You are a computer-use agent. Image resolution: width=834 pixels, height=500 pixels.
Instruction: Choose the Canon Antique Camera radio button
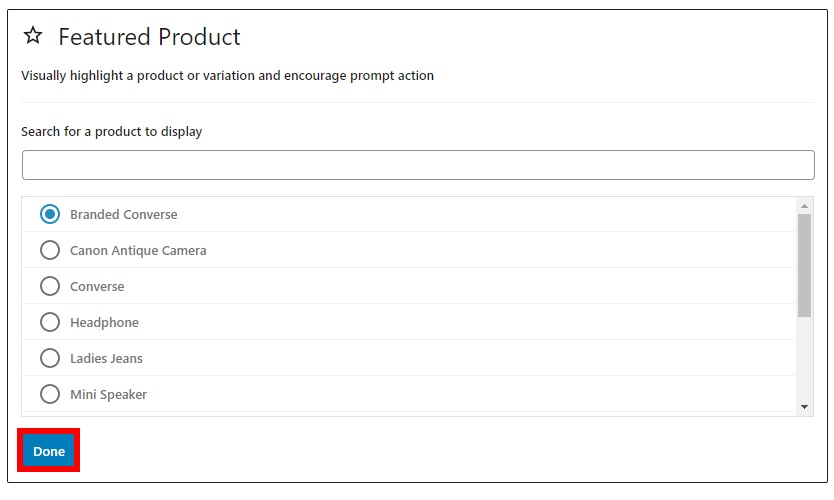(x=50, y=250)
